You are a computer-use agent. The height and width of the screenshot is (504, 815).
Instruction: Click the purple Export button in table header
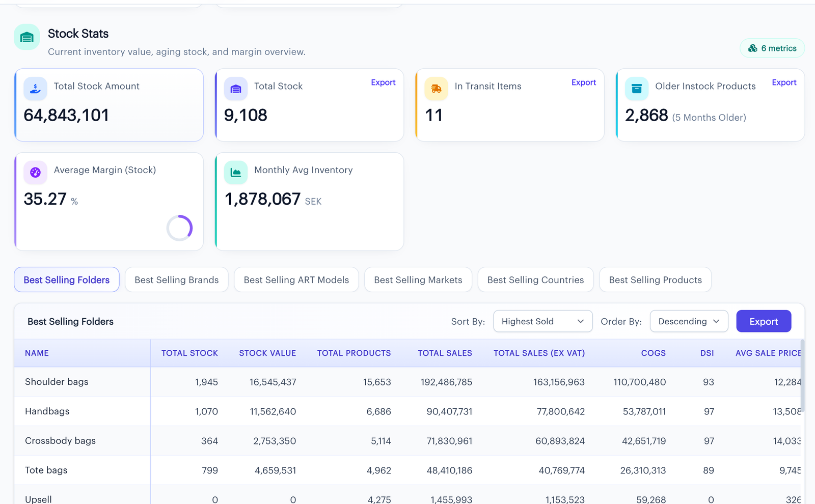click(764, 321)
